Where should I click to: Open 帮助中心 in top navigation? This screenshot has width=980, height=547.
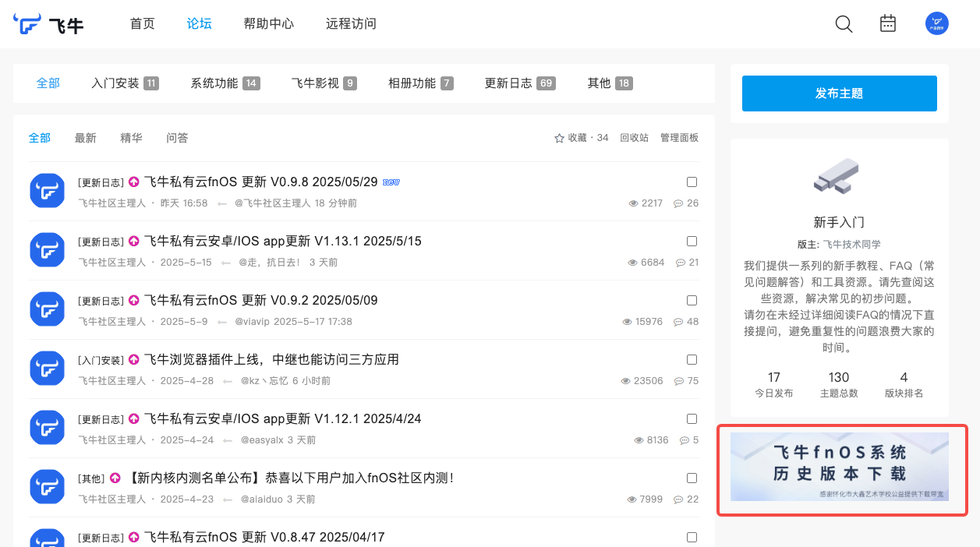269,23
